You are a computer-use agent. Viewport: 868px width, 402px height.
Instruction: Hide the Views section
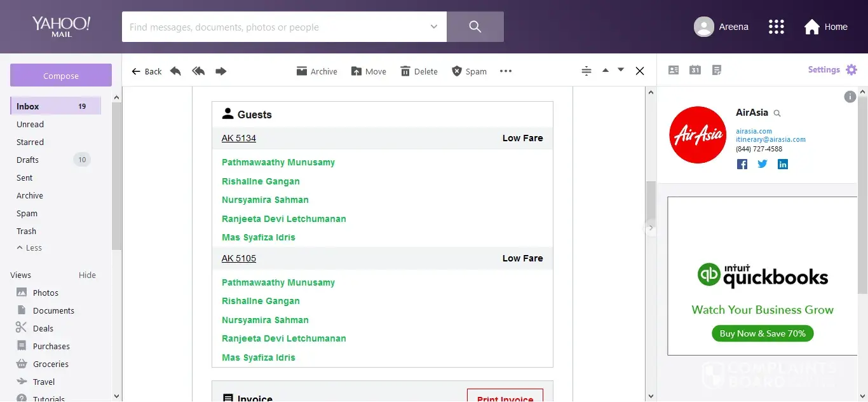coord(87,275)
